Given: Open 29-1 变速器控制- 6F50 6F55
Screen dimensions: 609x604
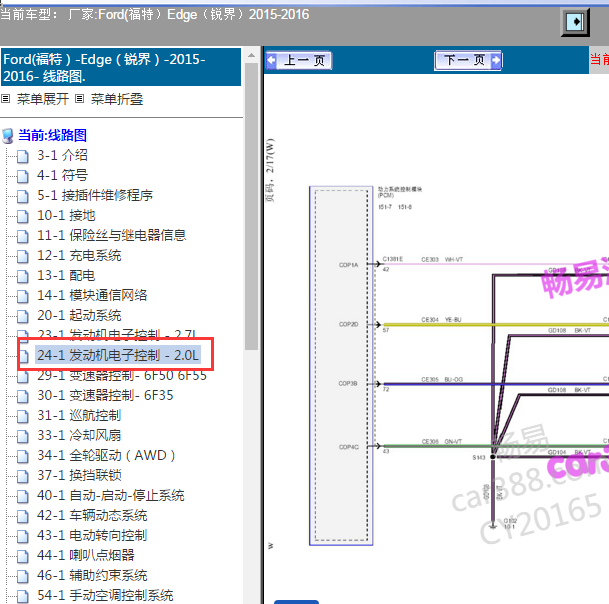Looking at the screenshot, I should point(122,376).
